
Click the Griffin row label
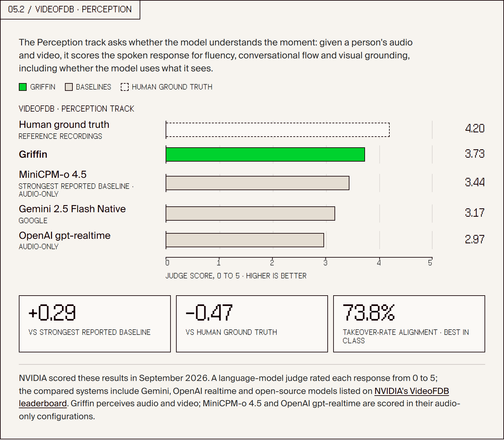[33, 154]
